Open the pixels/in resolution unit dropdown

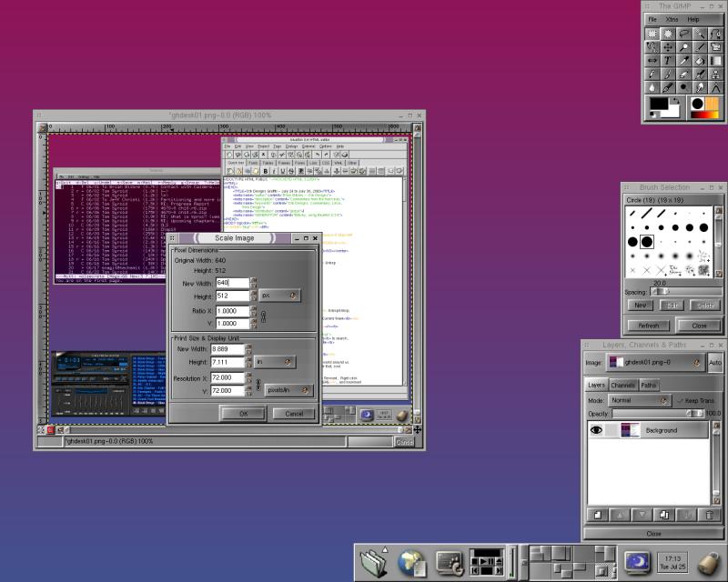[x=288, y=390]
